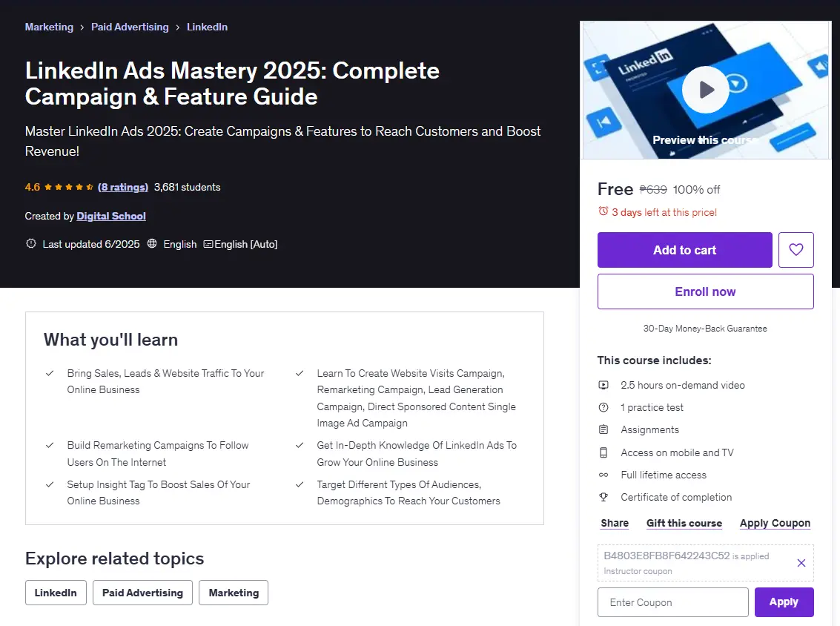Click the infinity lifetime access icon

point(603,475)
